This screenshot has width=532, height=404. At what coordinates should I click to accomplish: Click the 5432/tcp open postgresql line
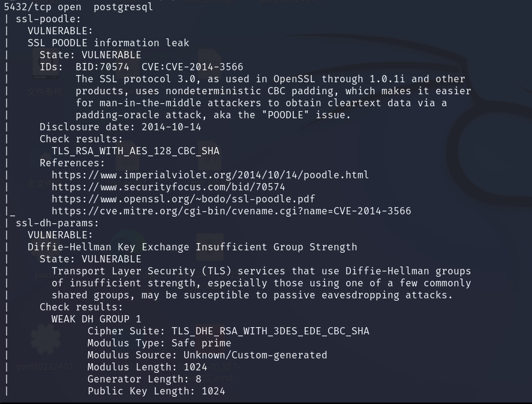[79, 7]
